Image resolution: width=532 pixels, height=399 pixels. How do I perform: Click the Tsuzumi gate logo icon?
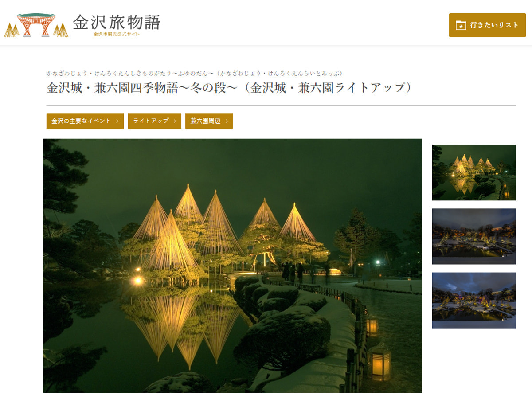click(x=36, y=25)
